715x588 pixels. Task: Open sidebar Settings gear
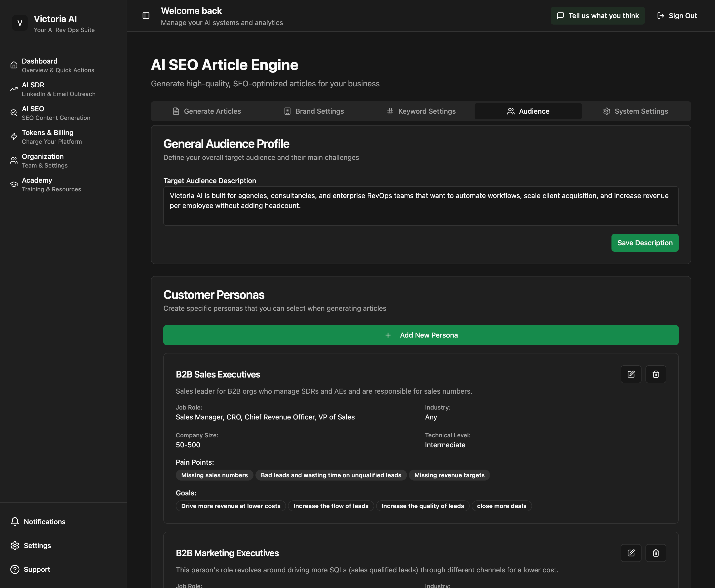coord(15,545)
